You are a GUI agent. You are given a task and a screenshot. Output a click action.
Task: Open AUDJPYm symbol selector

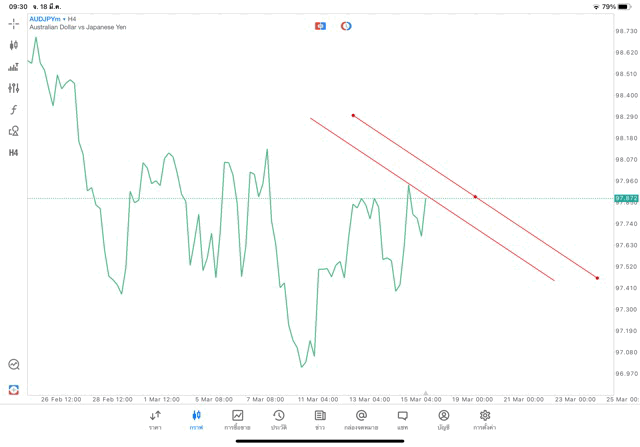point(48,19)
